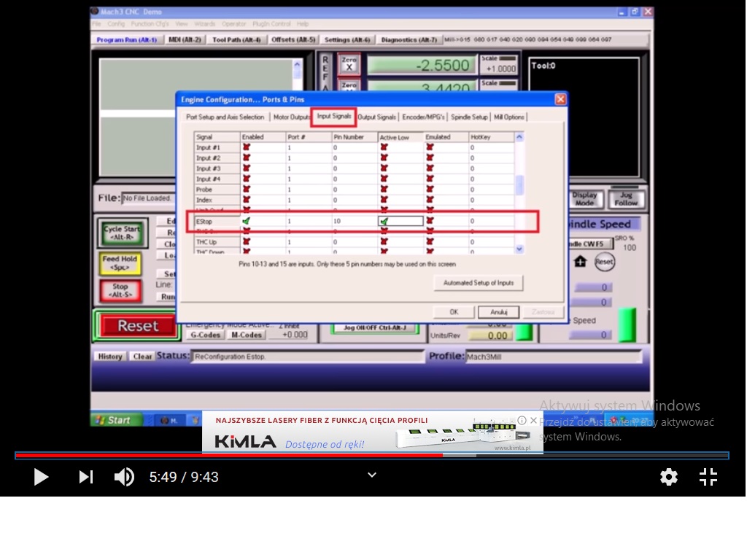
Task: Open Port Setup and Axis Selection tab
Action: pyautogui.click(x=225, y=117)
